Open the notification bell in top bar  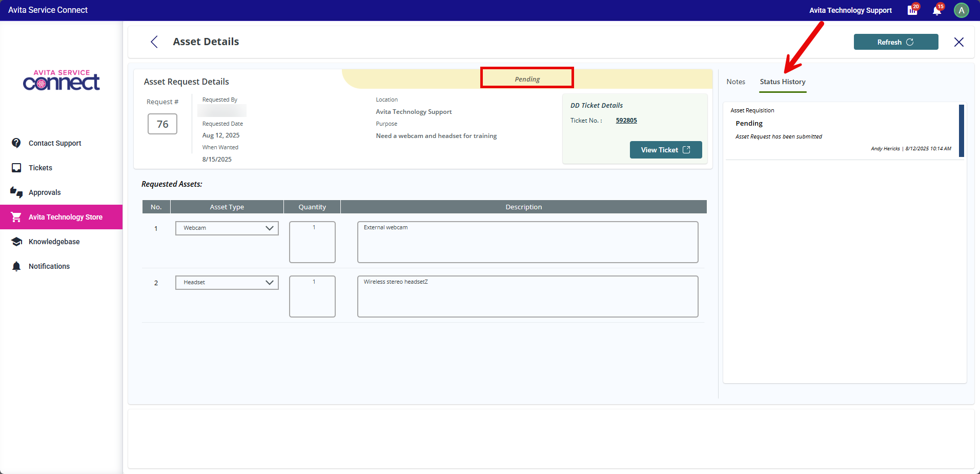click(937, 10)
